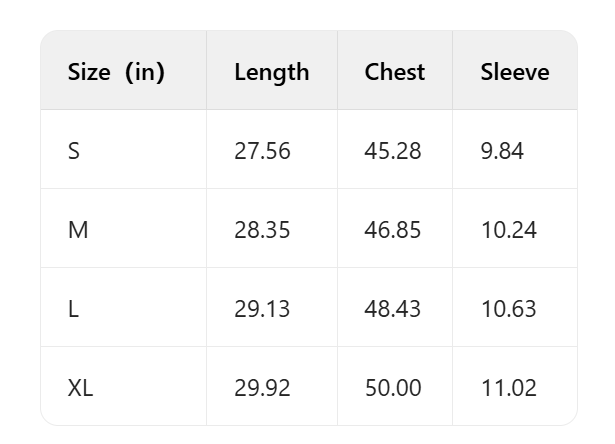The image size is (615, 444).
Task: Click the 9.84 sleeve value
Action: click(502, 151)
